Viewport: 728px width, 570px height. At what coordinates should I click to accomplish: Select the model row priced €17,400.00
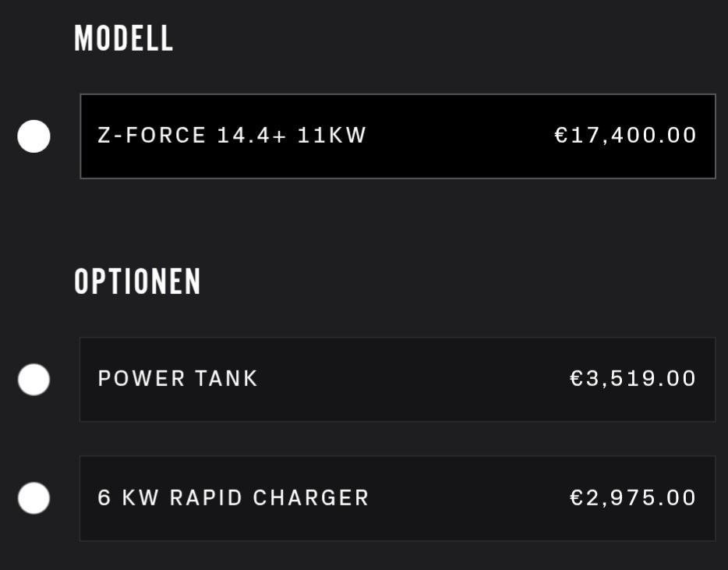pos(398,136)
